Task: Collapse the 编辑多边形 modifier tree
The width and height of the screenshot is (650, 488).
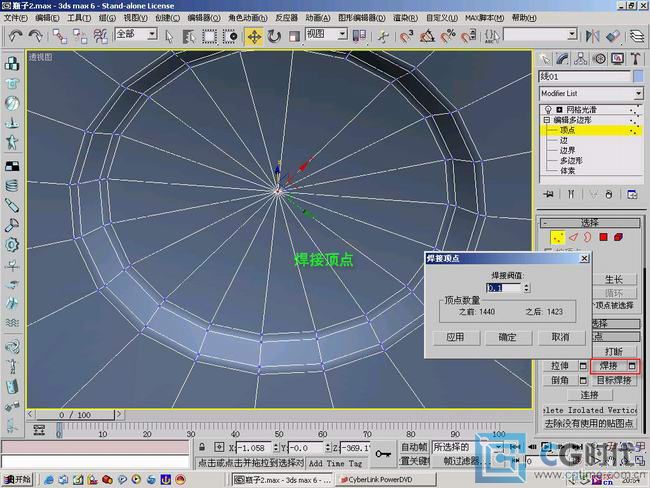Action: coord(546,120)
